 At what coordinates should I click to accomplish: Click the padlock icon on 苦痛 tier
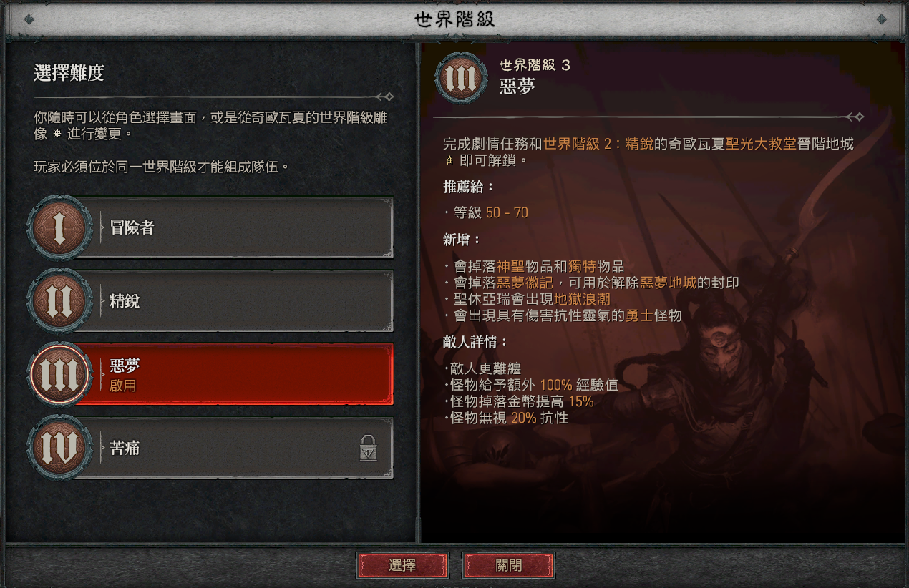367,449
